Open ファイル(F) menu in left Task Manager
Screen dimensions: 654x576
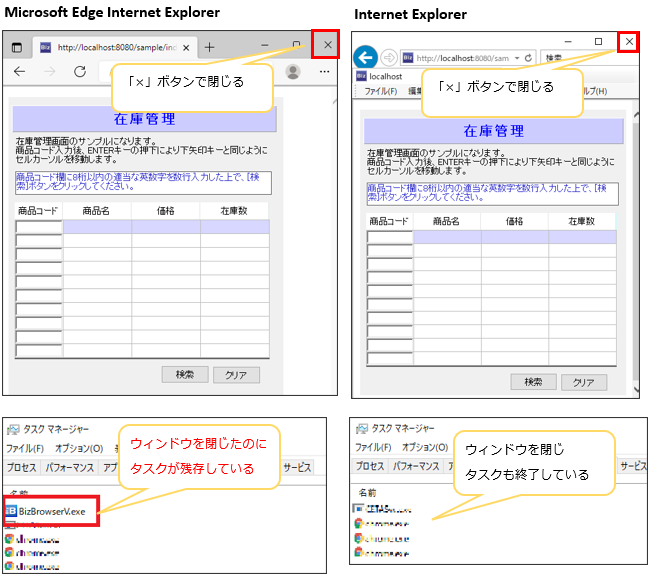pos(25,448)
